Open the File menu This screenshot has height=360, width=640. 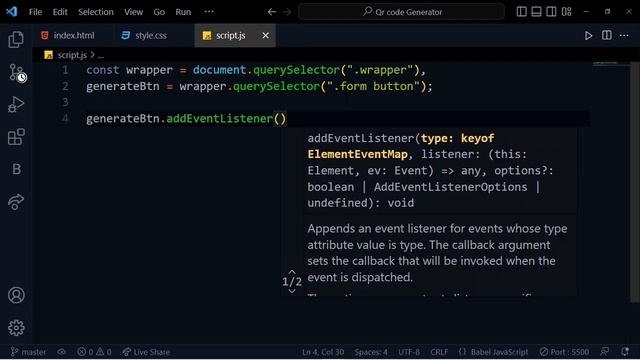[x=36, y=12]
